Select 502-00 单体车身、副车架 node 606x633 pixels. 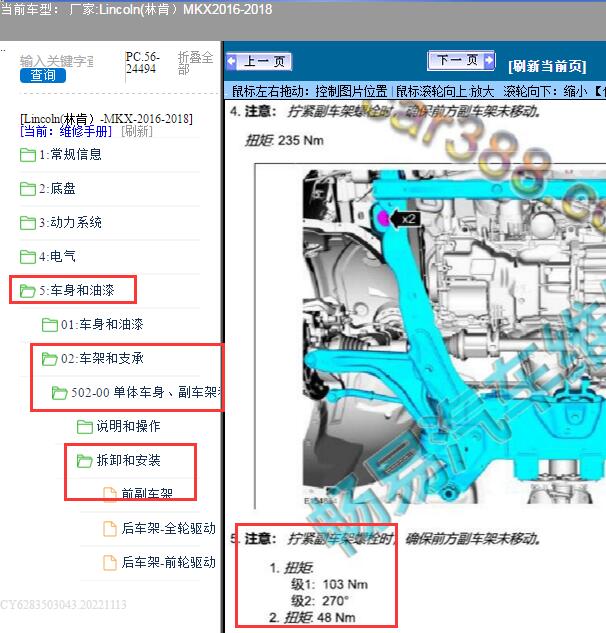146,392
